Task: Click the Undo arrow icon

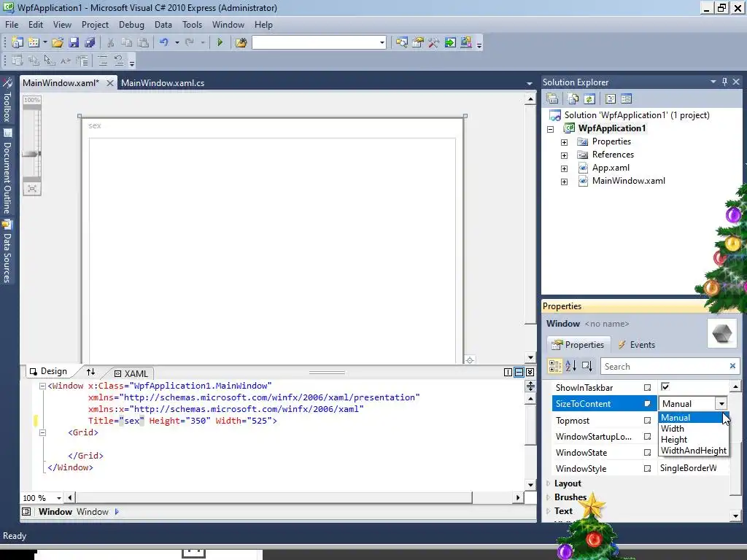Action: (x=164, y=43)
